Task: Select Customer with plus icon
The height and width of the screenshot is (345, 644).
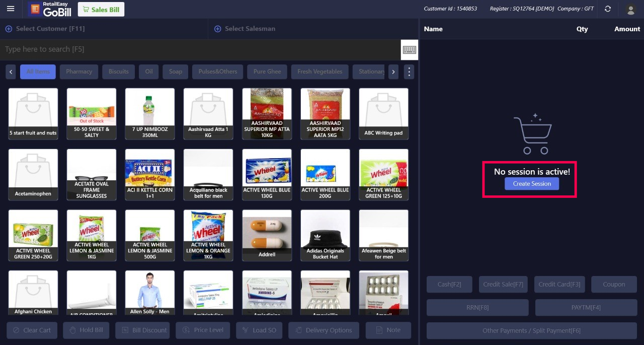Action: coord(45,29)
